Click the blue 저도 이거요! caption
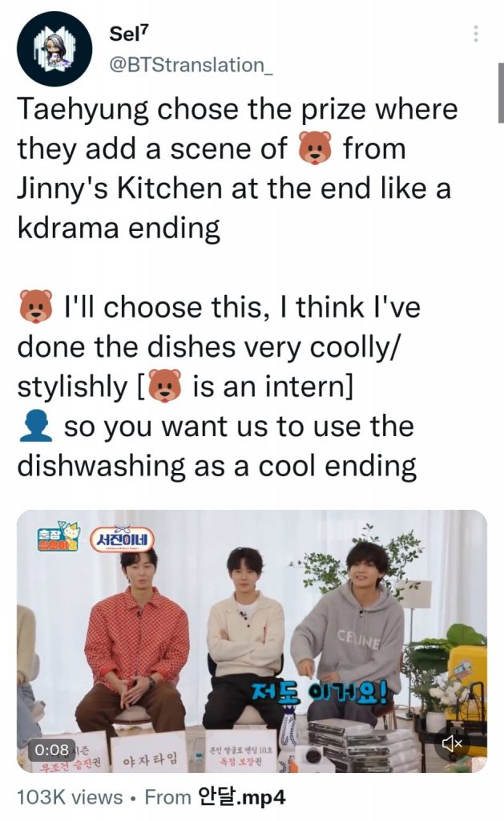Screen dimensions: 504x821 click(320, 693)
